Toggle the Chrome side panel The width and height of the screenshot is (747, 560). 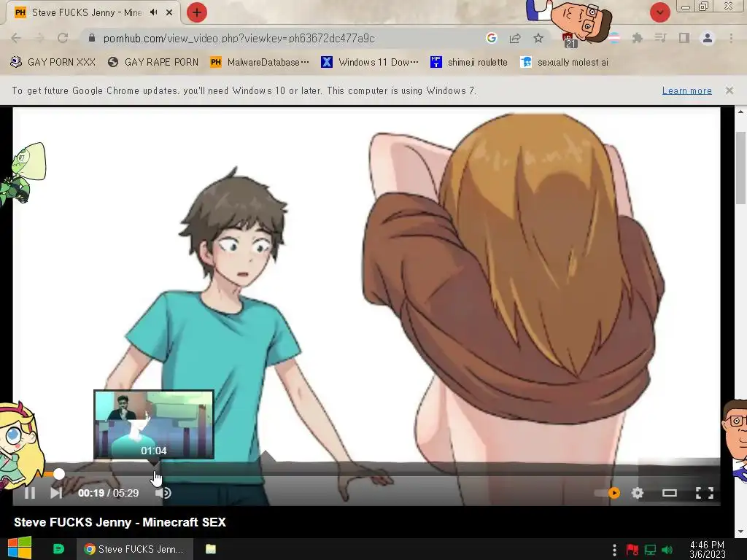(x=684, y=38)
